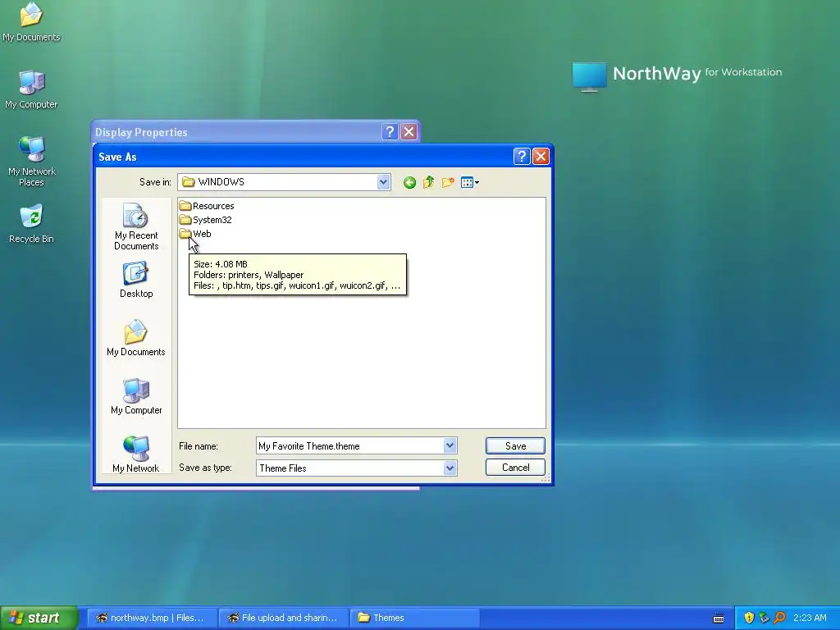Close the Save As dialog

coord(541,157)
